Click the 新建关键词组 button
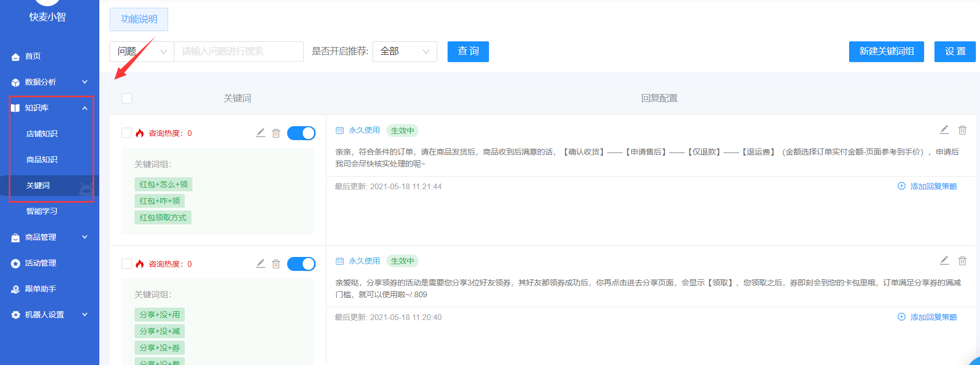The height and width of the screenshot is (365, 980). [886, 52]
